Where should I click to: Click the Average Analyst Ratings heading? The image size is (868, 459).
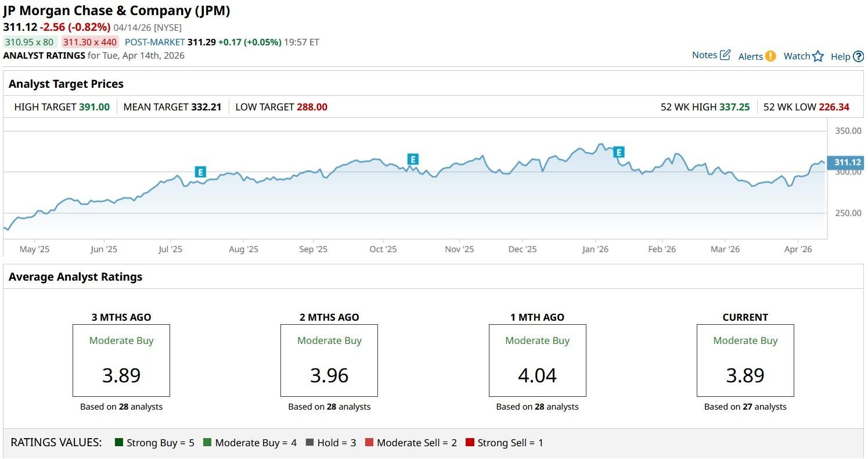[x=75, y=277]
